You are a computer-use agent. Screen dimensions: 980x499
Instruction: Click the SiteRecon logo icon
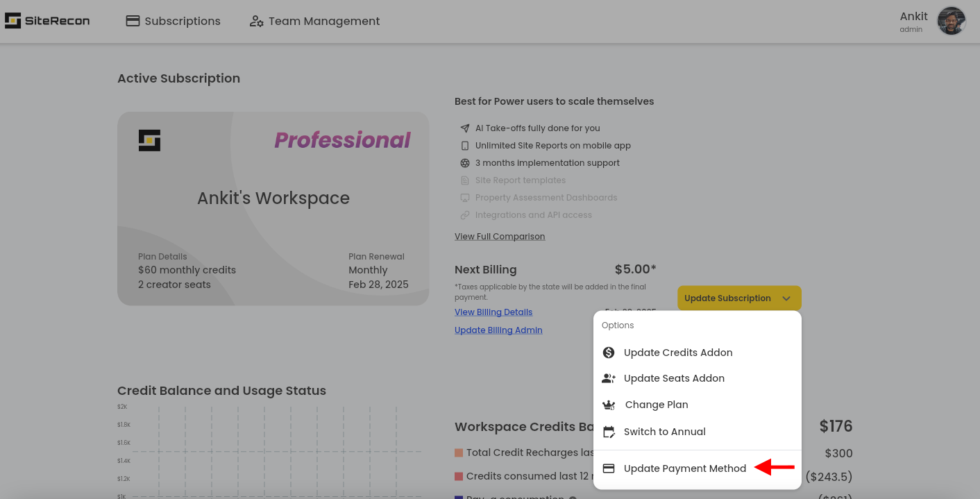(13, 21)
